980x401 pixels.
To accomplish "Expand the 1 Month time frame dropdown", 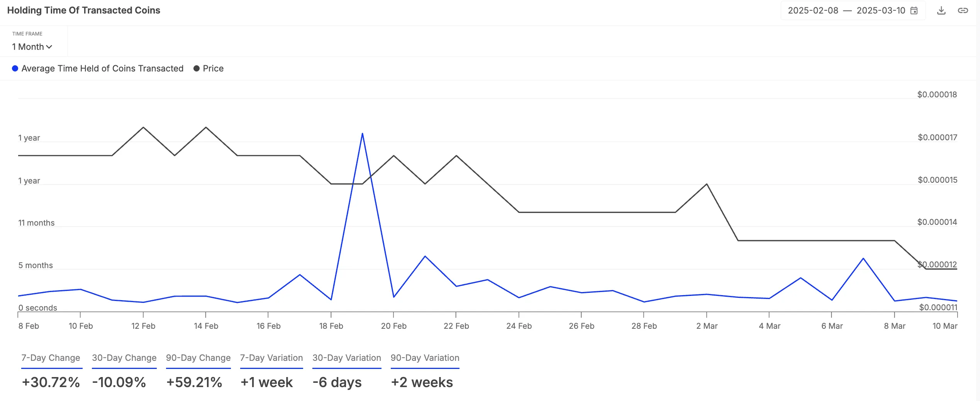I will (x=32, y=47).
